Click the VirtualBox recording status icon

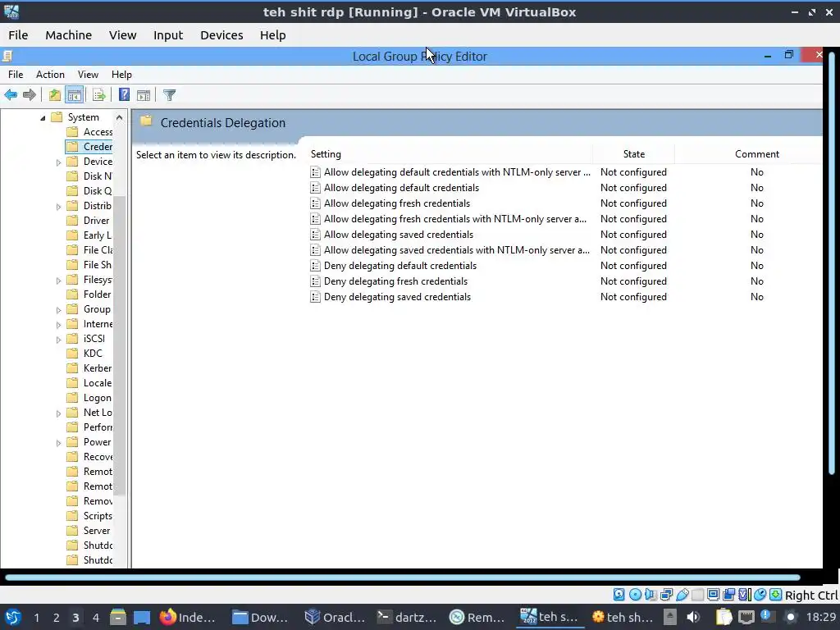[728, 594]
